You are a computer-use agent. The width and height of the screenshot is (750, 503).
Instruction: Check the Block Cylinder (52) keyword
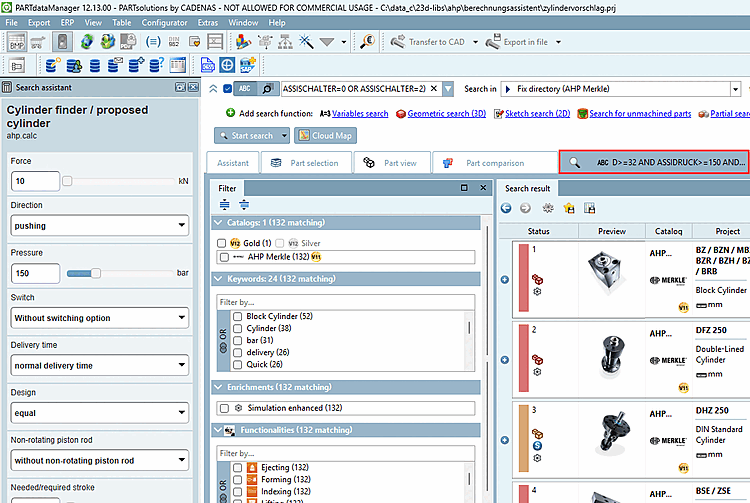tap(238, 317)
